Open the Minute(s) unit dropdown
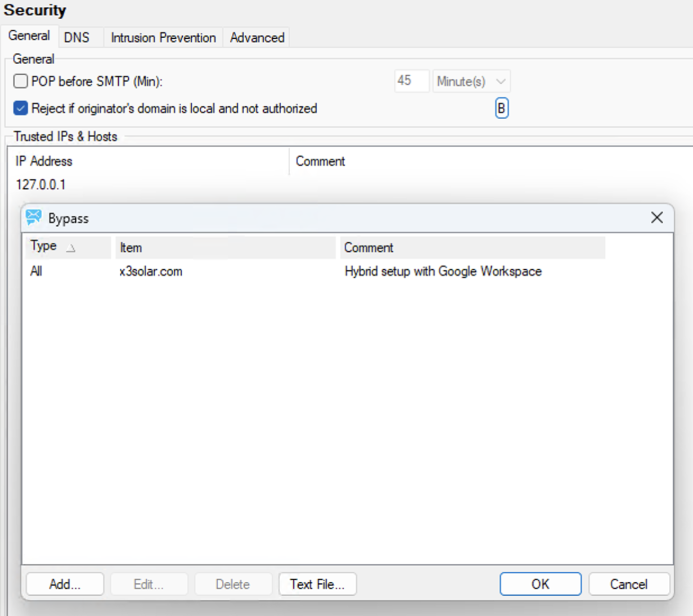 471,81
